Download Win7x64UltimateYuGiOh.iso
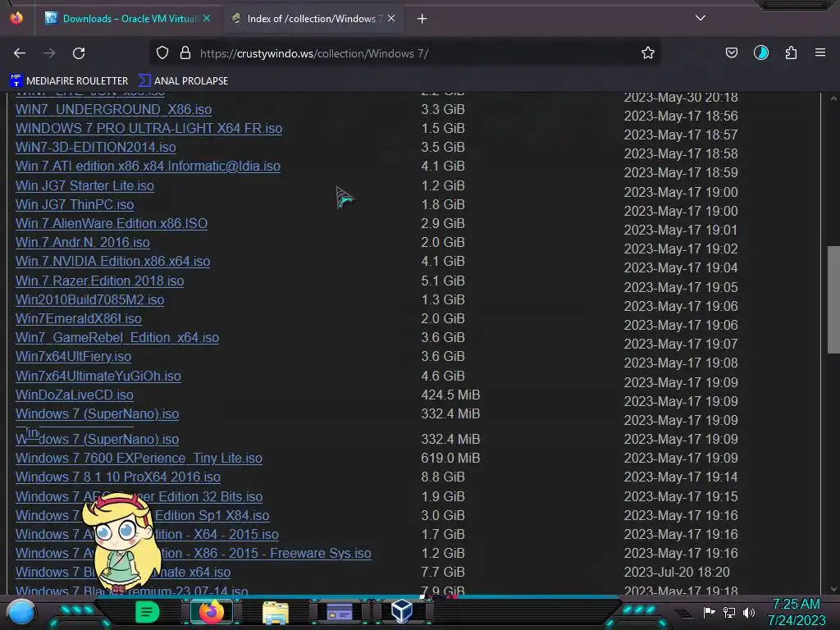 [98, 376]
